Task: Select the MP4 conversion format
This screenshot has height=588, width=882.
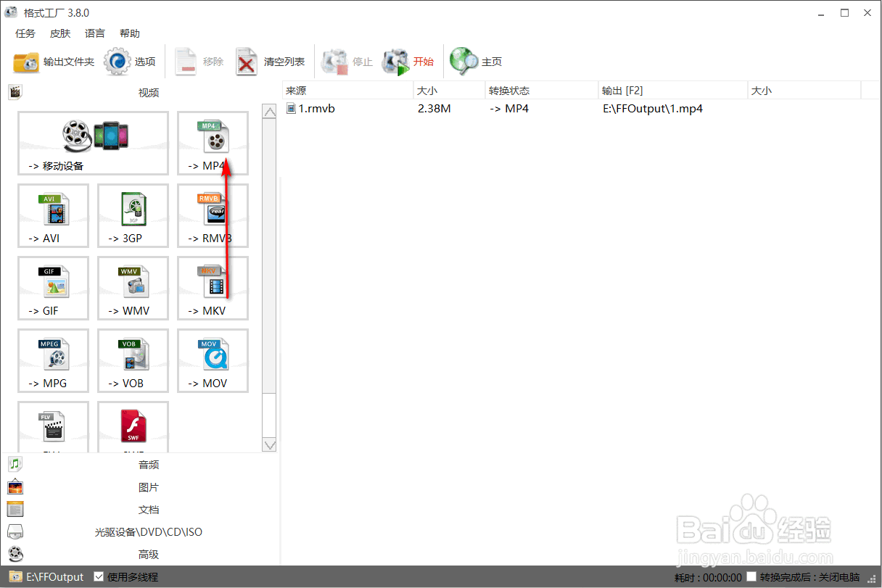Action: [213, 143]
